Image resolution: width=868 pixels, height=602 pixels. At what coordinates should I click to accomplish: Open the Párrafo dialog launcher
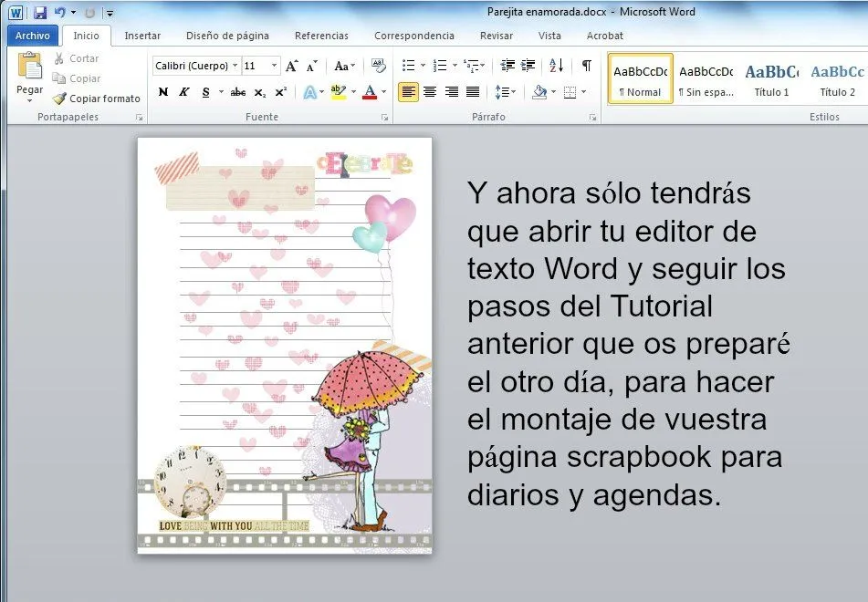(593, 118)
